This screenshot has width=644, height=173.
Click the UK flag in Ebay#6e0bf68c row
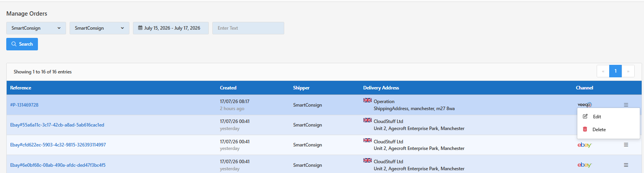368,161
